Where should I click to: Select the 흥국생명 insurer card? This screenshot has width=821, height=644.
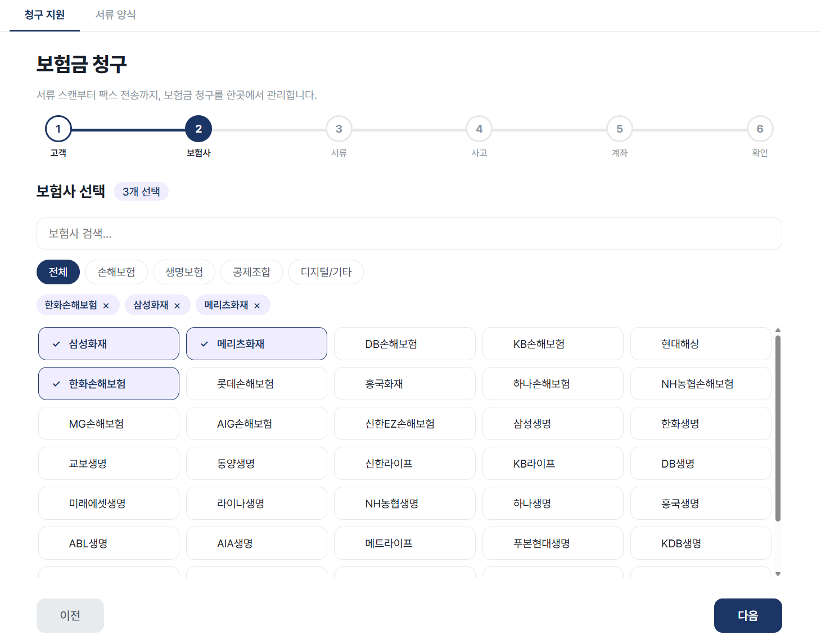701,504
